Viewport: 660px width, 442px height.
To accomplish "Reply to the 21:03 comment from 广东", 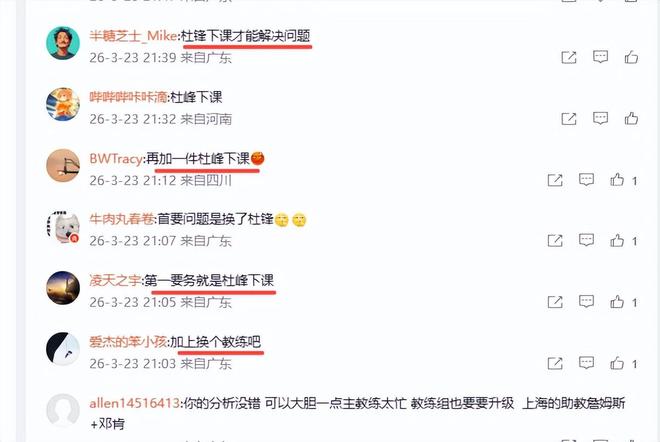I will pyautogui.click(x=586, y=363).
